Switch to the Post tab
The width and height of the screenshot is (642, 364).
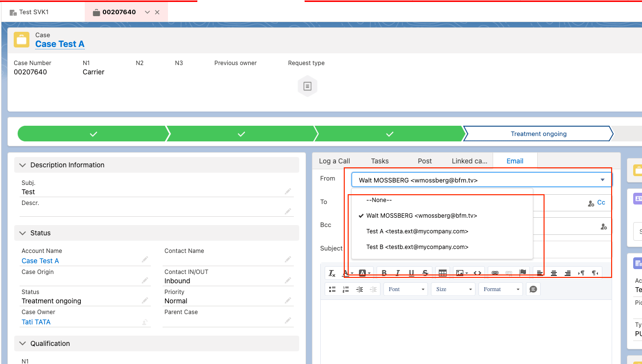pyautogui.click(x=425, y=161)
